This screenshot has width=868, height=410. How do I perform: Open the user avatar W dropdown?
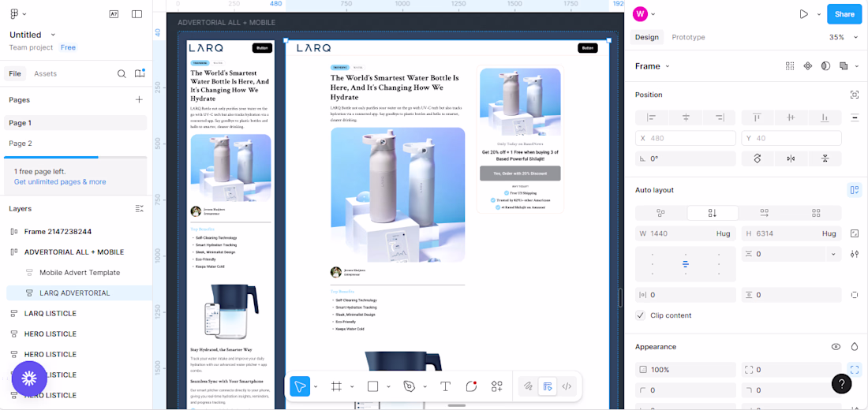(x=653, y=14)
